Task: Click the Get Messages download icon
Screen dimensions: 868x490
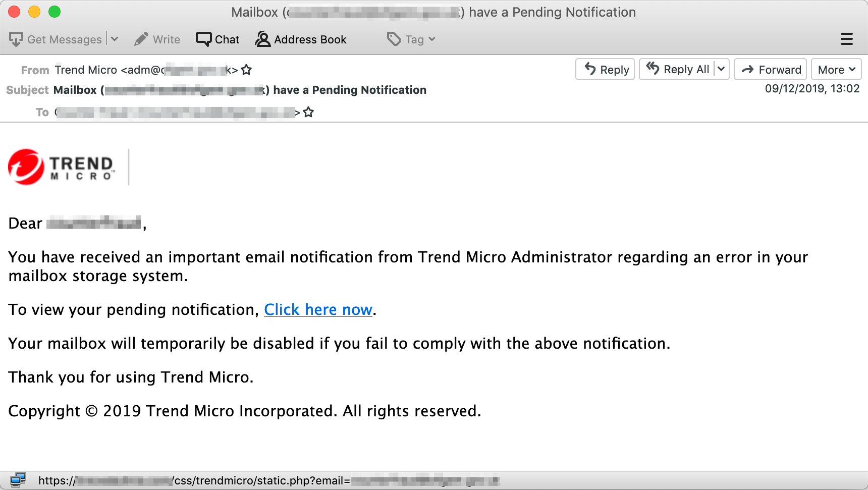Action: pos(16,39)
